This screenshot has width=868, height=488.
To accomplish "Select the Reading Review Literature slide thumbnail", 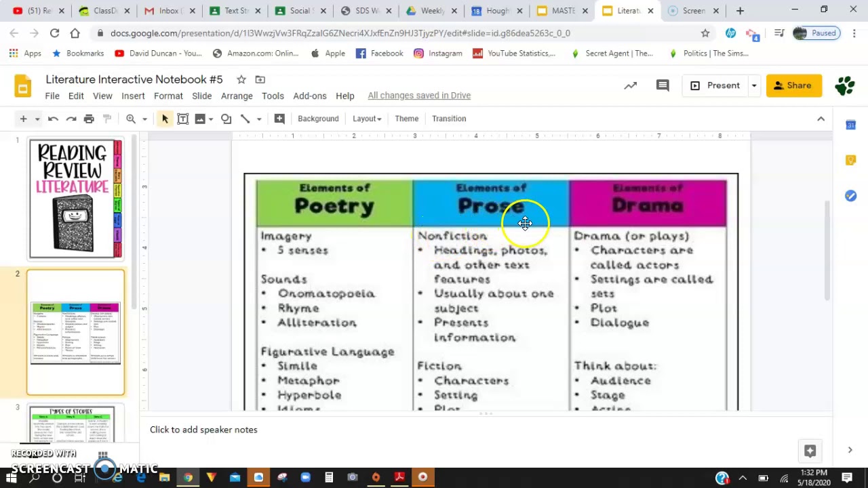I will coord(75,199).
